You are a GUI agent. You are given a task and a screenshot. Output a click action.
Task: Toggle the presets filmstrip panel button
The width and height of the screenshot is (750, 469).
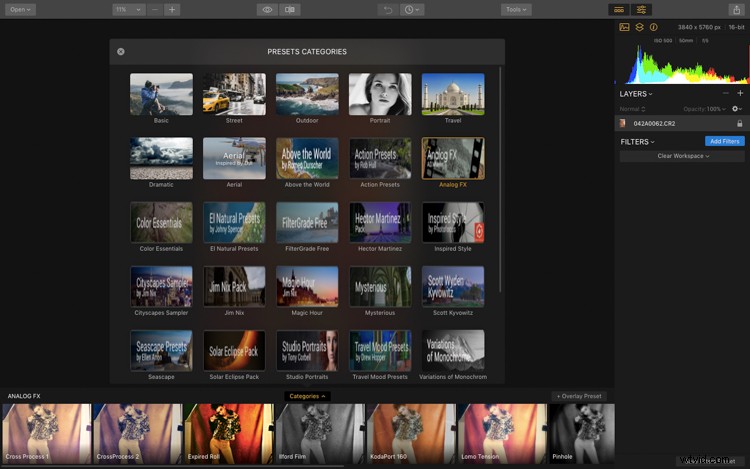coord(619,10)
